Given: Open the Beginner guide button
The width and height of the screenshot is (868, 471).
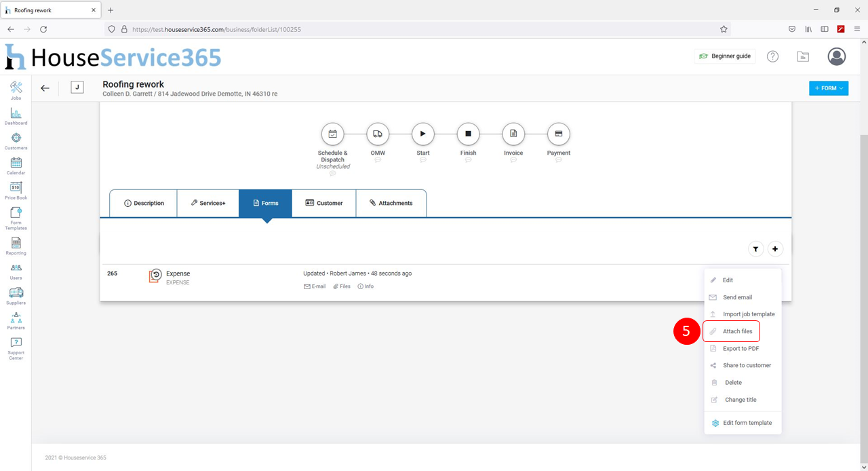Looking at the screenshot, I should 725,56.
